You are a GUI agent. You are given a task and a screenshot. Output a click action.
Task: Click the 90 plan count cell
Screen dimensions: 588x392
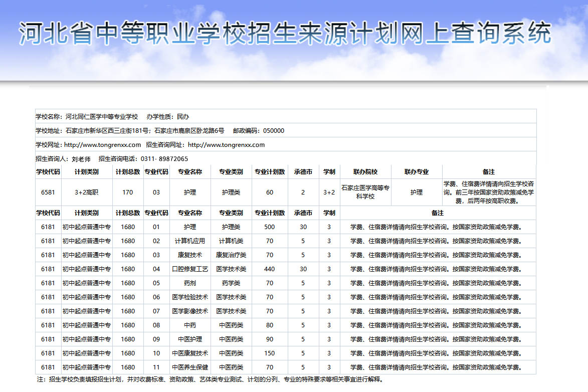pyautogui.click(x=270, y=339)
